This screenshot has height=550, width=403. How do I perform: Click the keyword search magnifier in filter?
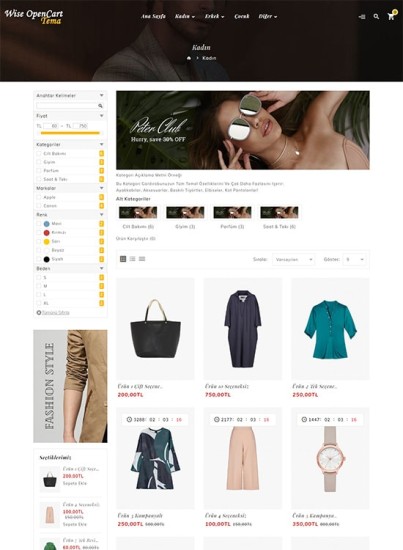coord(100,106)
